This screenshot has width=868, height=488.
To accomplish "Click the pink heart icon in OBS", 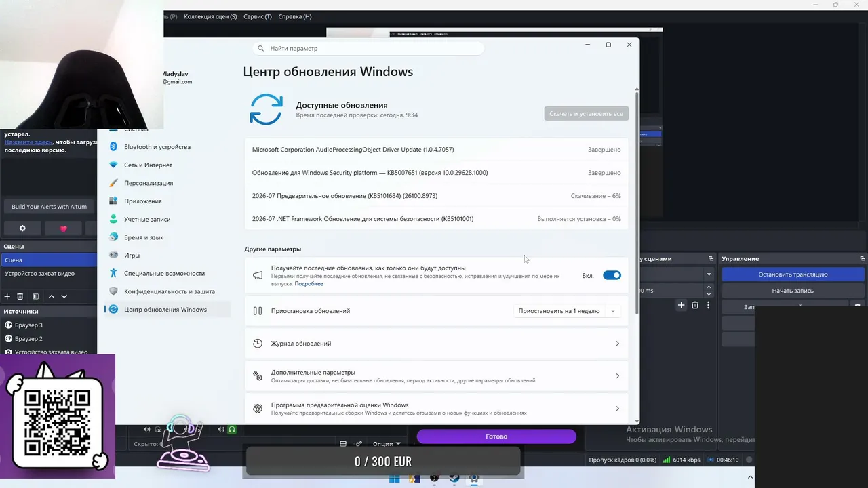I will (x=64, y=228).
